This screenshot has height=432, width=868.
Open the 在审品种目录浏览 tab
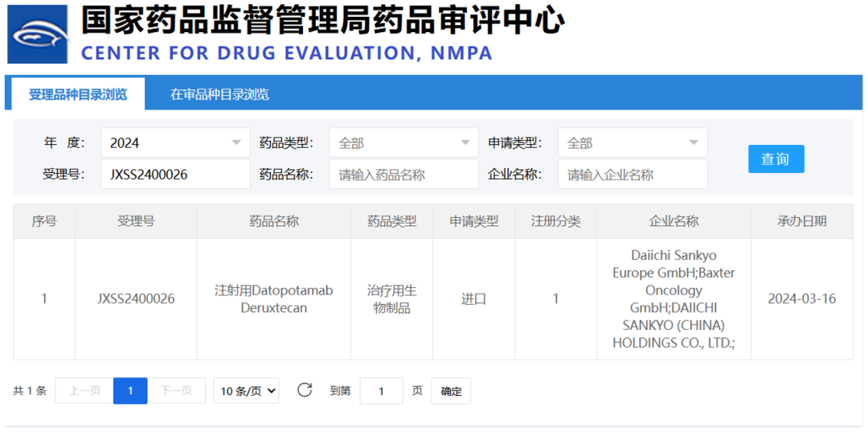pyautogui.click(x=219, y=94)
